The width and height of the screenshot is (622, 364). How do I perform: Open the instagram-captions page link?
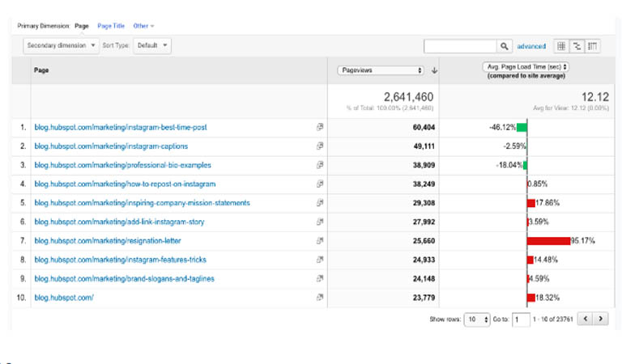(111, 146)
